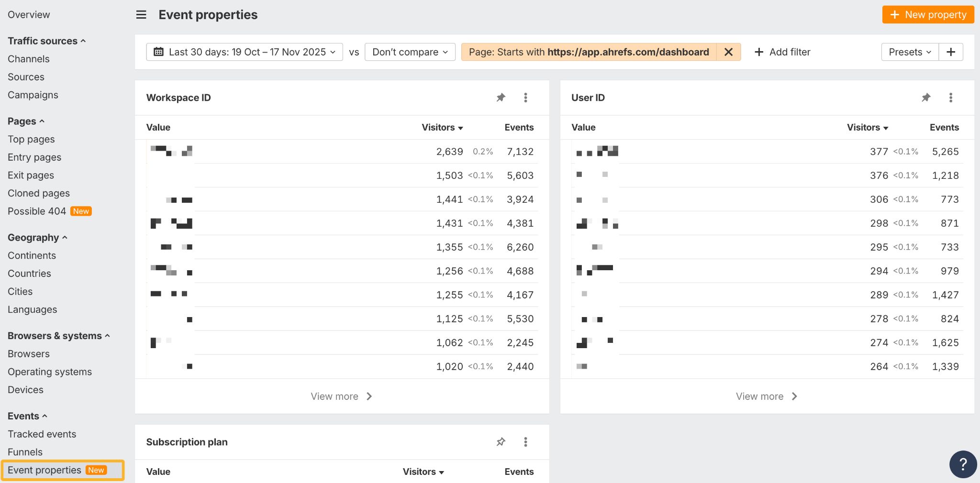Open the Last 30 days date picker
The height and width of the screenshot is (483, 980).
(x=245, y=52)
